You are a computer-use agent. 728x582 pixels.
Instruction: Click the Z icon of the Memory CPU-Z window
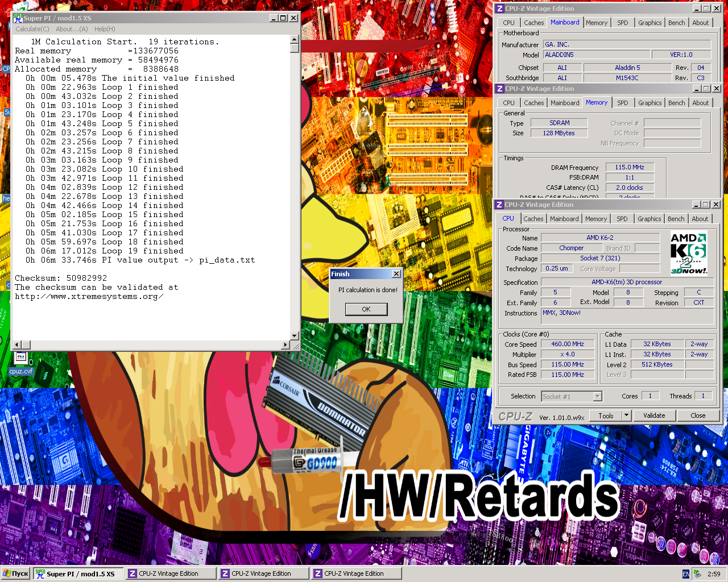(499, 89)
